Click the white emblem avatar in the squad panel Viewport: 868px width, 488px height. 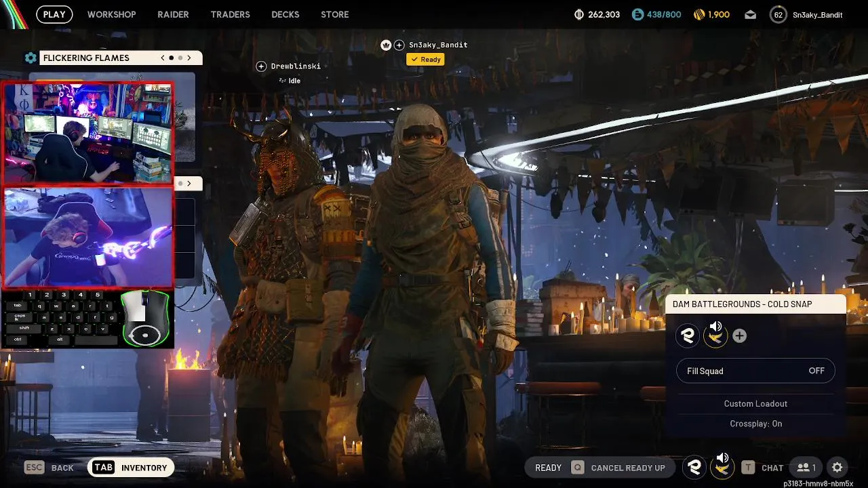(x=688, y=335)
